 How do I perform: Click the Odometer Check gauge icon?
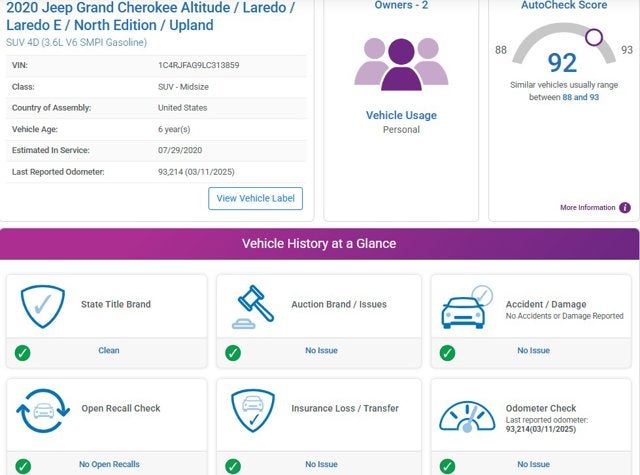tap(467, 416)
